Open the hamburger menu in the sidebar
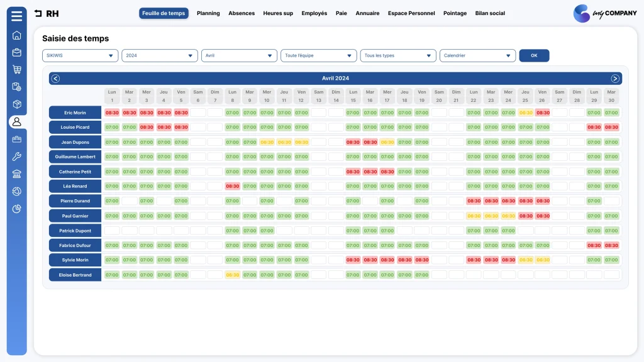Image resolution: width=644 pixels, height=362 pixels. pyautogui.click(x=16, y=16)
